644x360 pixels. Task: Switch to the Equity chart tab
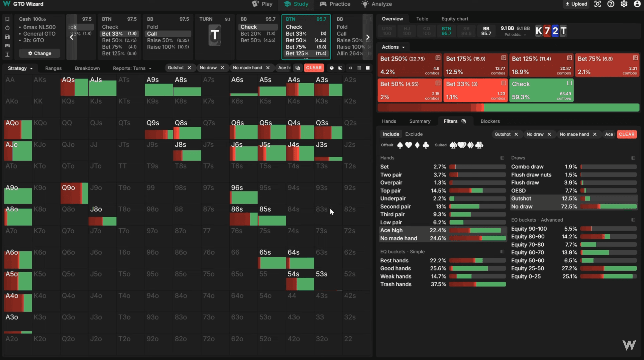click(x=454, y=19)
